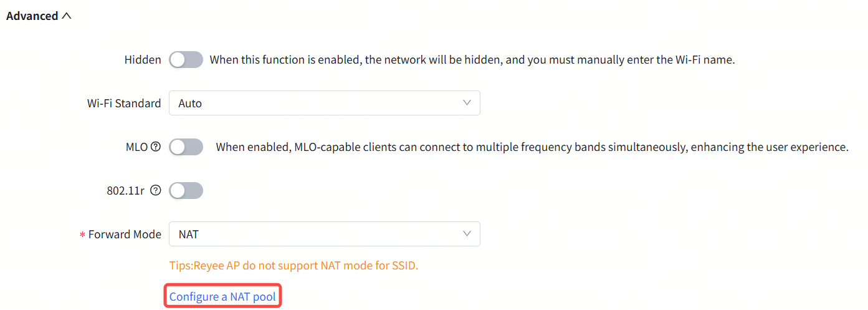868x310 pixels.
Task: Click the Advanced section heading text
Action: pos(32,16)
